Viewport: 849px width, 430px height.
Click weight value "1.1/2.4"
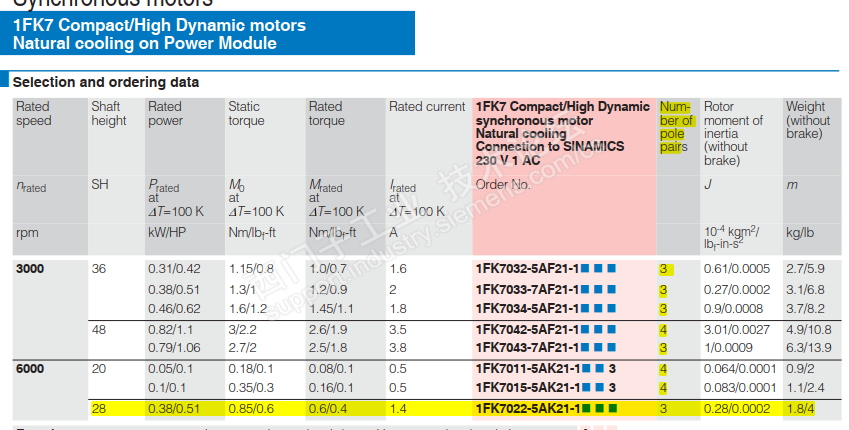[x=805, y=388]
